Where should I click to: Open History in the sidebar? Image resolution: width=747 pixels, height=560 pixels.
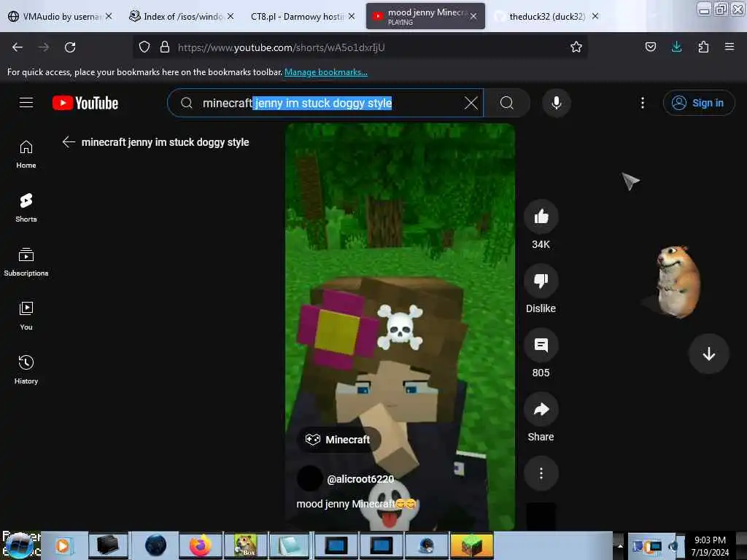[x=26, y=370]
